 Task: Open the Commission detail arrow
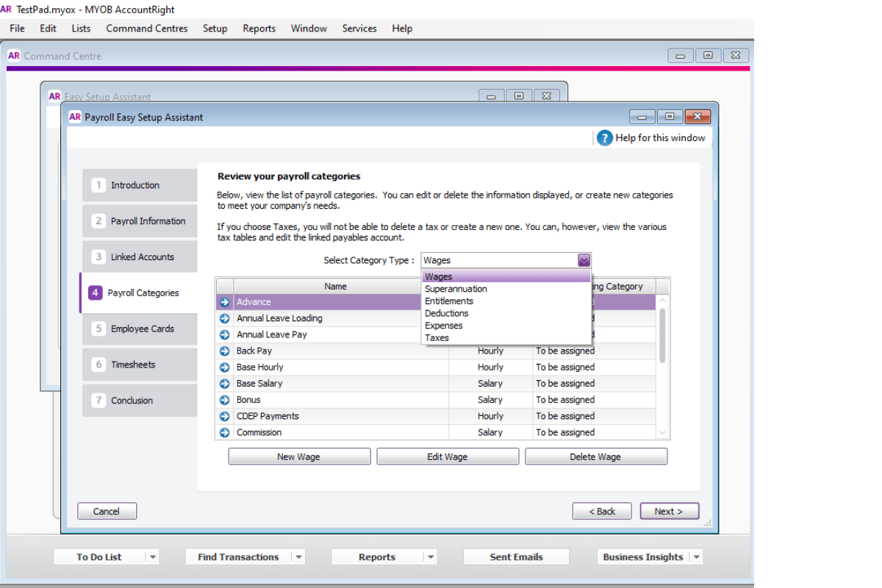[x=224, y=432]
